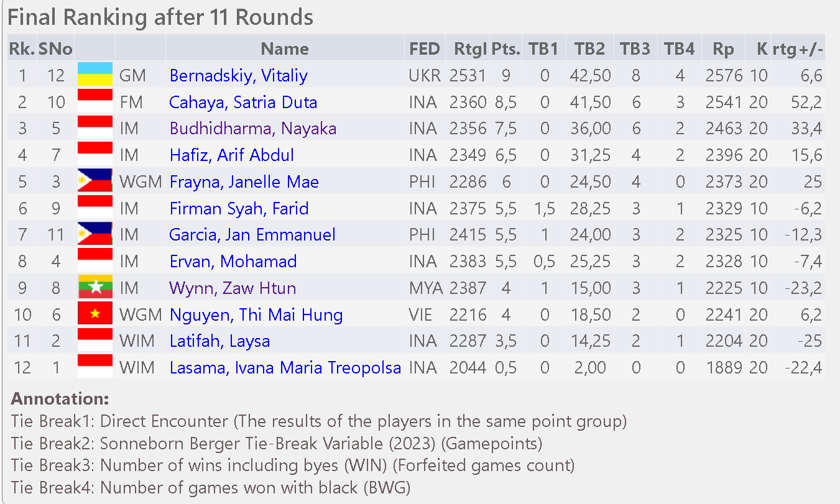Image resolution: width=840 pixels, height=504 pixels.
Task: Open Bernadskiy, Vitaliy player page
Action: click(239, 76)
